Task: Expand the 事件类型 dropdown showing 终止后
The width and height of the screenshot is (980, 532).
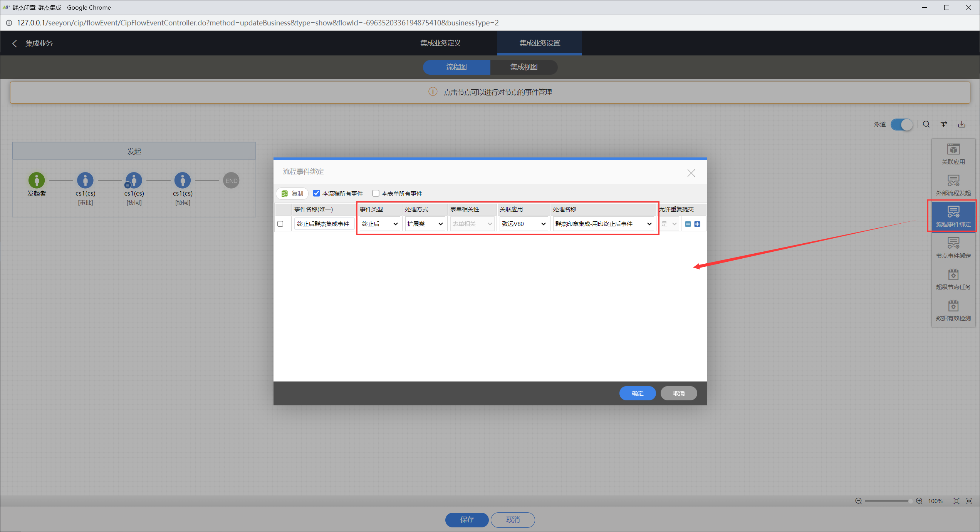Action: (x=380, y=224)
